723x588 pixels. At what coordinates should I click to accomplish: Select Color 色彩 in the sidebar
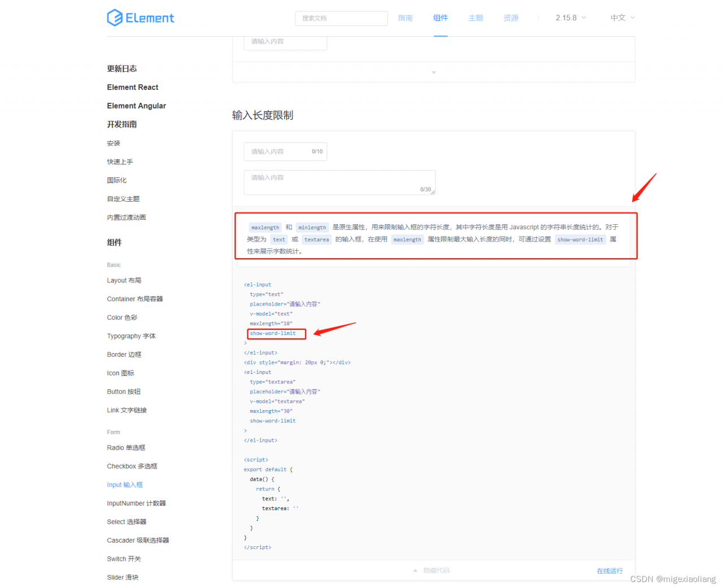click(122, 318)
